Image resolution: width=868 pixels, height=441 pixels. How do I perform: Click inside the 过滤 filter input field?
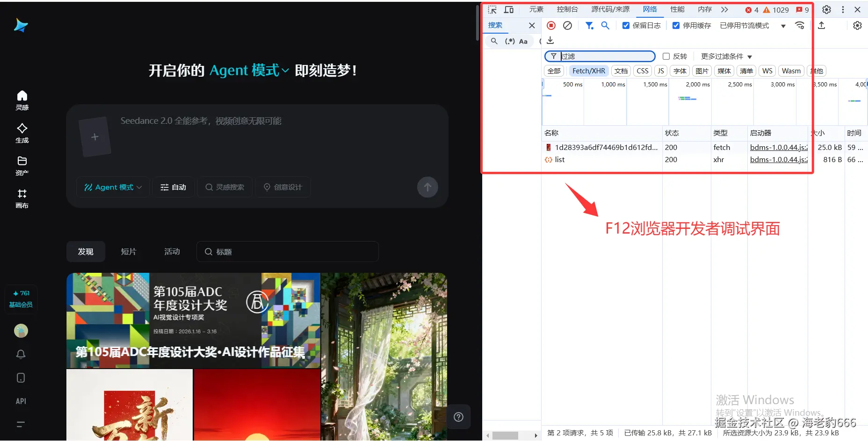(x=603, y=56)
